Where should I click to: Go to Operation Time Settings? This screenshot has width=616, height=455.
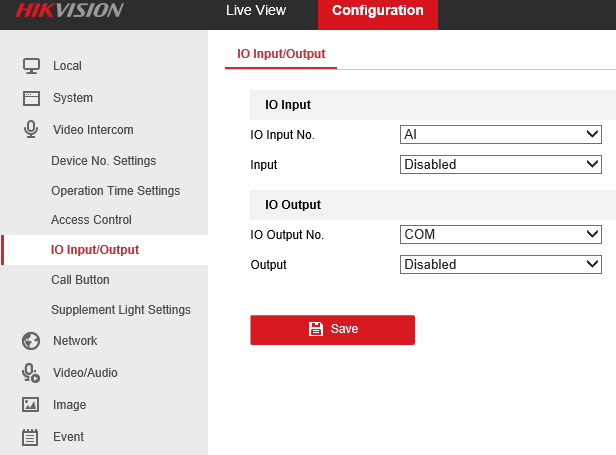click(x=115, y=191)
